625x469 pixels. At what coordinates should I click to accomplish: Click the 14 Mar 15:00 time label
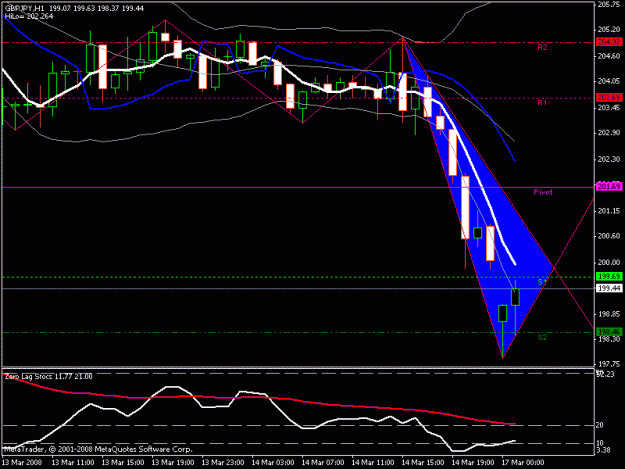[423, 463]
